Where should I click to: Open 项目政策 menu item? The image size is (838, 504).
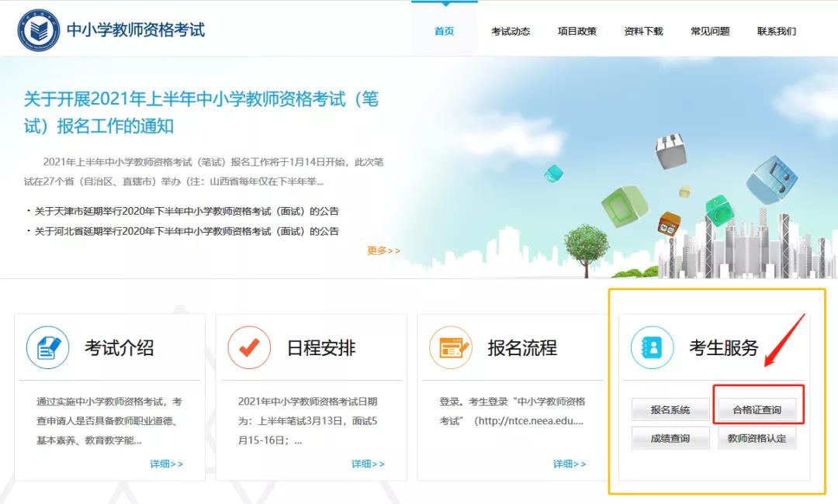tap(577, 31)
